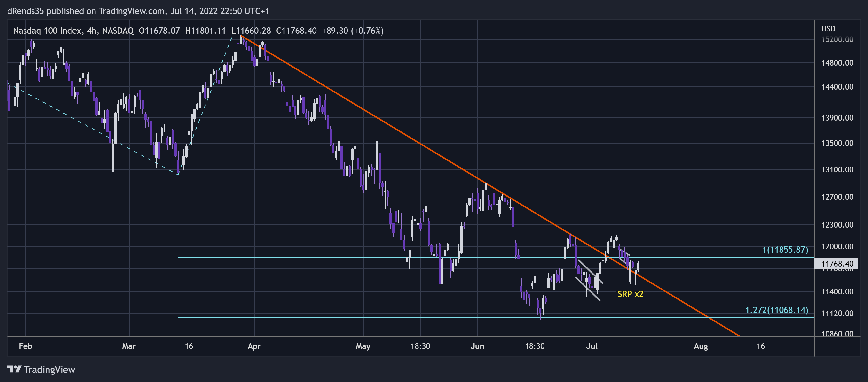This screenshot has height=382, width=868.
Task: Click the publisher header 'dRends35 published on TradingView.com'
Action: coord(86,11)
